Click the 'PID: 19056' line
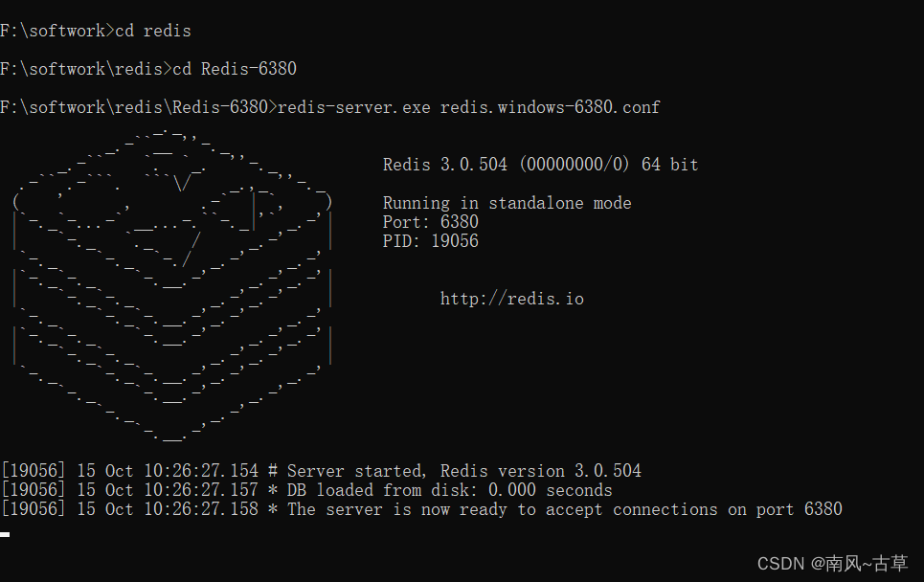This screenshot has height=582, width=924. click(x=431, y=241)
